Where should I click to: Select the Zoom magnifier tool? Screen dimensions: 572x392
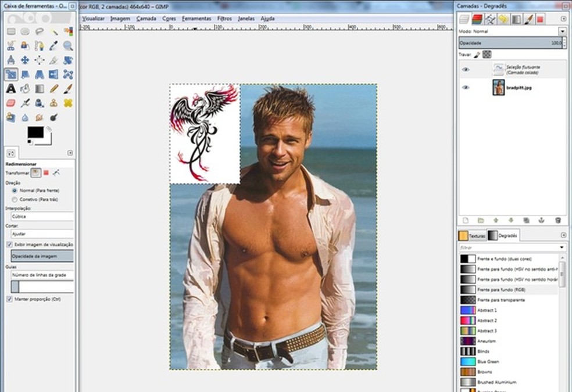[x=68, y=46]
